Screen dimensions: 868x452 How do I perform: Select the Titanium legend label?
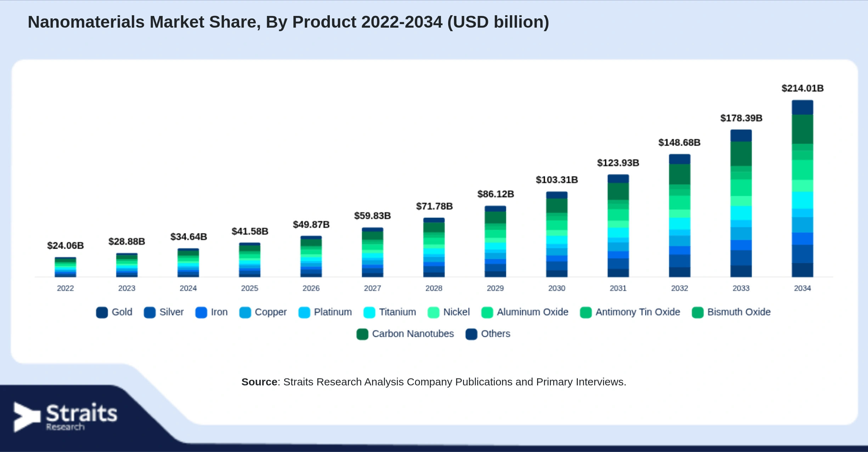click(398, 312)
